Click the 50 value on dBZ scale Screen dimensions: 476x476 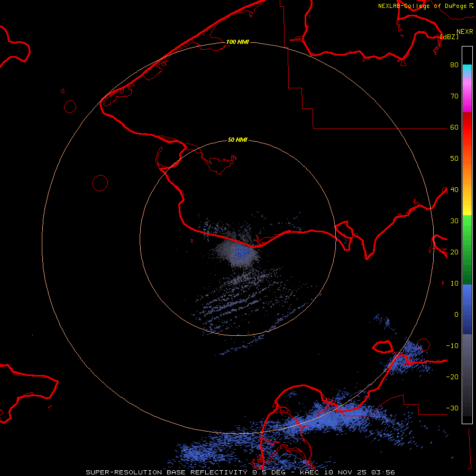pyautogui.click(x=454, y=159)
